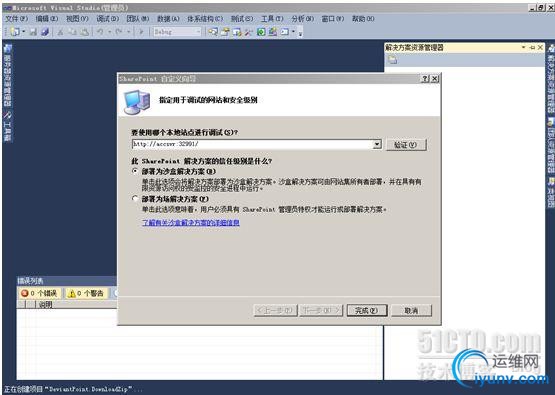The width and height of the screenshot is (555, 395).
Task: Click the help question mark in SharePoint wizard
Action: tap(425, 79)
